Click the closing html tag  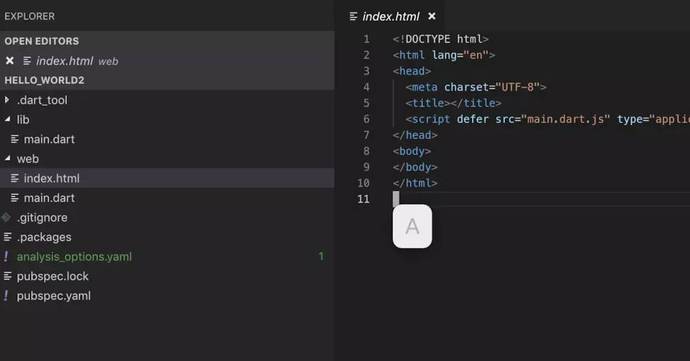(415, 183)
